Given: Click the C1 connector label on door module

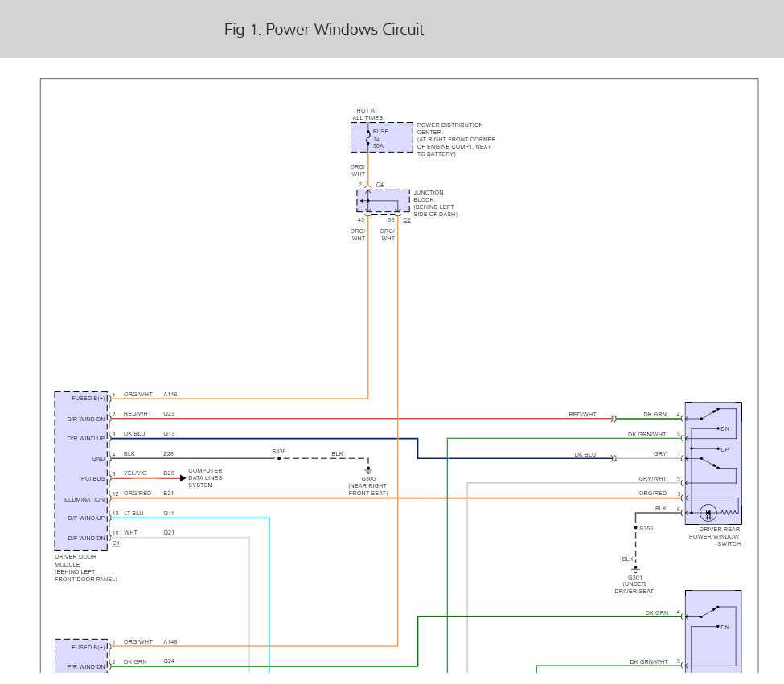Looking at the screenshot, I should click(116, 543).
